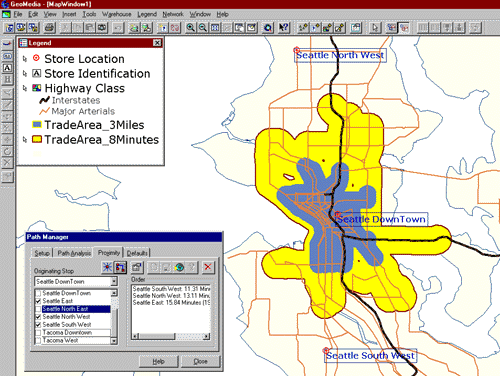Viewport: 500px width, 376px height.
Task: Click the rotate tool in left toolbar
Action: [7, 152]
